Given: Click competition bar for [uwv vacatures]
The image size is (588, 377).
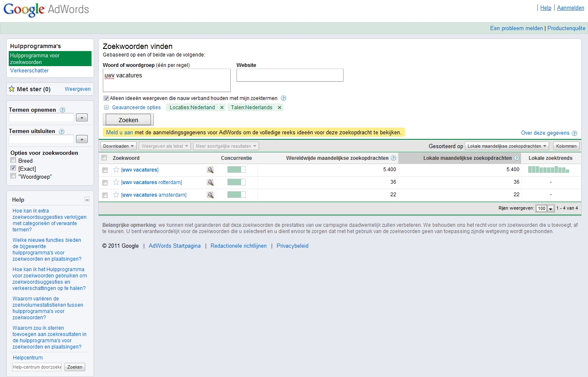Looking at the screenshot, I should pos(236,169).
